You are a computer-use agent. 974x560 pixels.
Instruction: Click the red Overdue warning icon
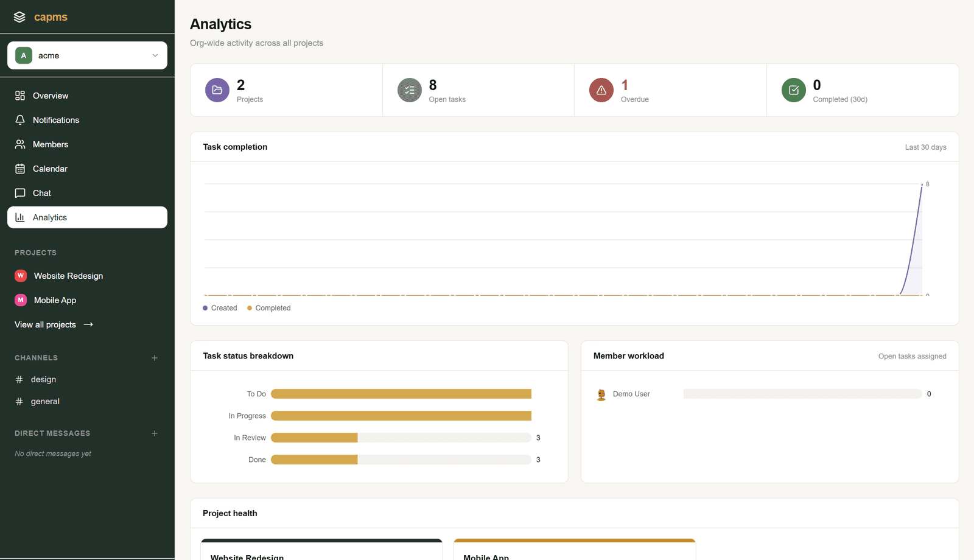coord(601,90)
